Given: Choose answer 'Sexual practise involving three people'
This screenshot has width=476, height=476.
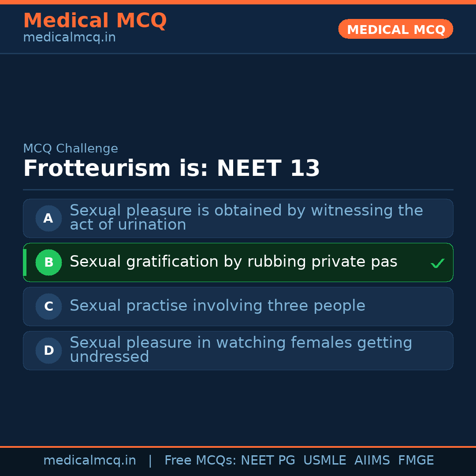Looking at the screenshot, I should (217, 306).
